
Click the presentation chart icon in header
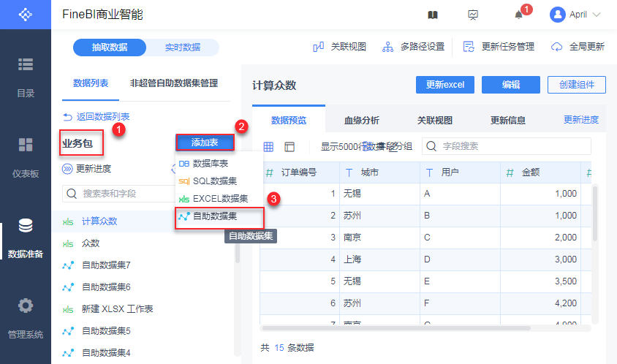(473, 15)
